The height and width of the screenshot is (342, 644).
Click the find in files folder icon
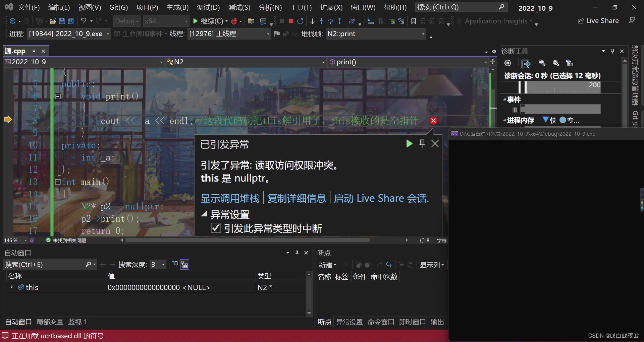pyautogui.click(x=251, y=21)
